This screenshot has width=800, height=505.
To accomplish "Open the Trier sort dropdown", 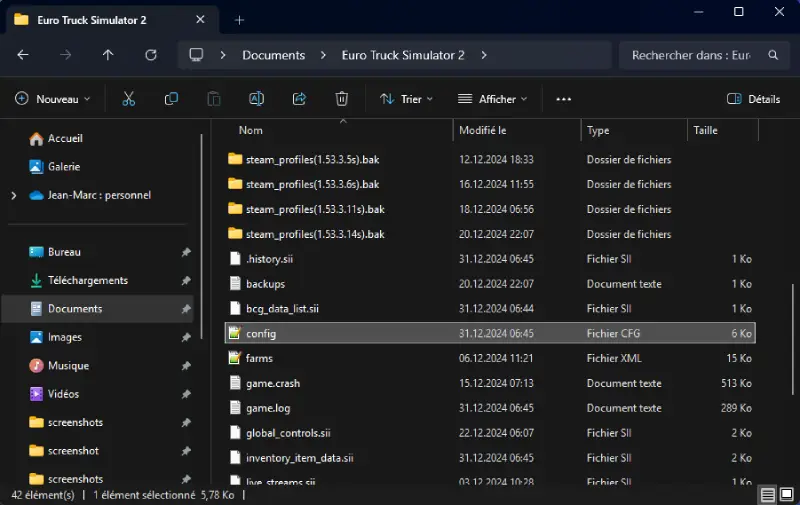I will tap(406, 99).
